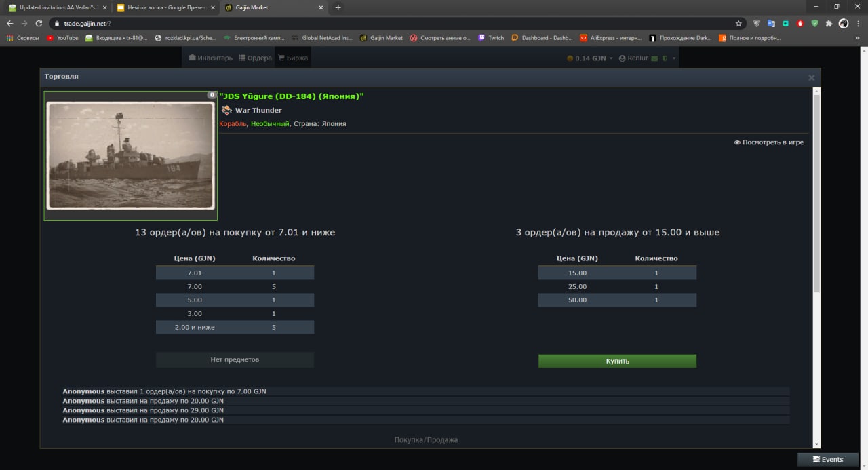The image size is (868, 470).
Task: Open the AliExpress bookmark
Action: tap(611, 38)
